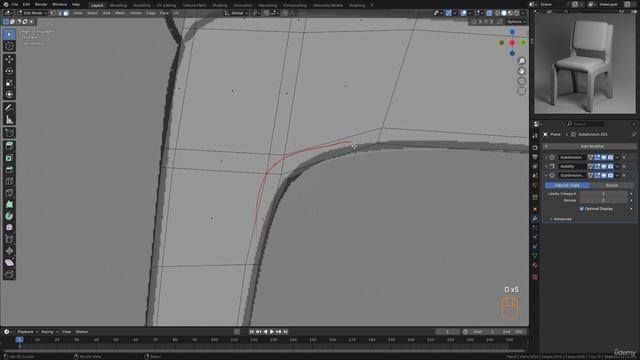Toggle Optimal Display checkbox
The height and width of the screenshot is (360, 640).
pyautogui.click(x=582, y=209)
